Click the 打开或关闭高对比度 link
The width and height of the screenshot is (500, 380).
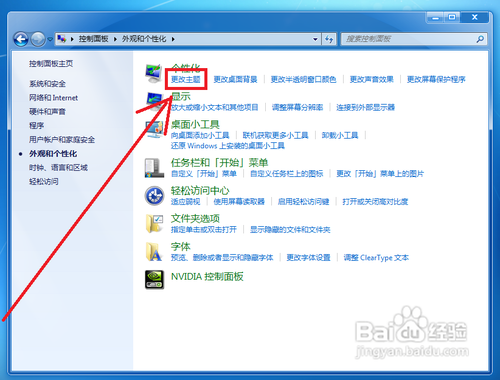coord(375,202)
